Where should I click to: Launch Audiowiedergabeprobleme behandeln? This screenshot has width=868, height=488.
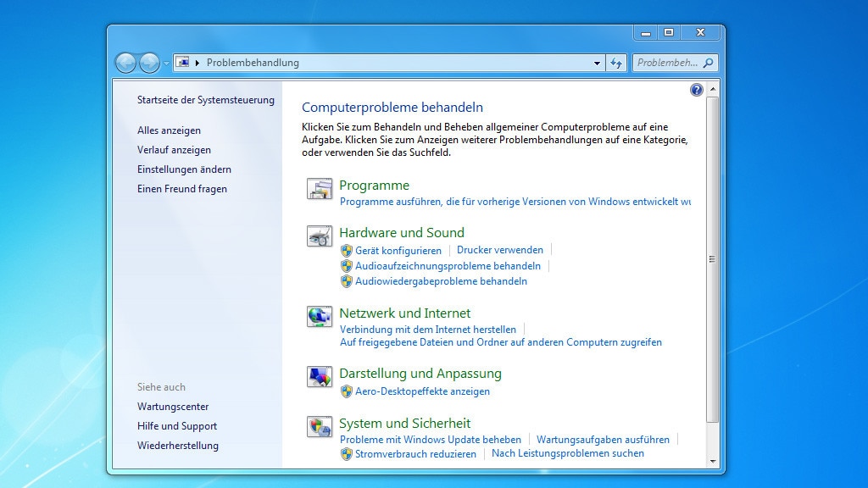click(x=441, y=281)
